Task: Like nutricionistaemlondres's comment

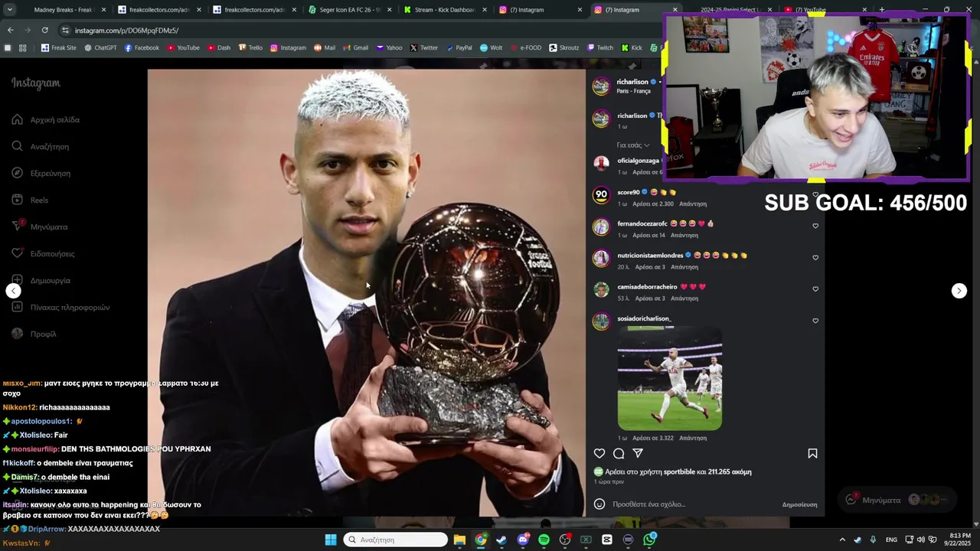Action: pos(815,258)
